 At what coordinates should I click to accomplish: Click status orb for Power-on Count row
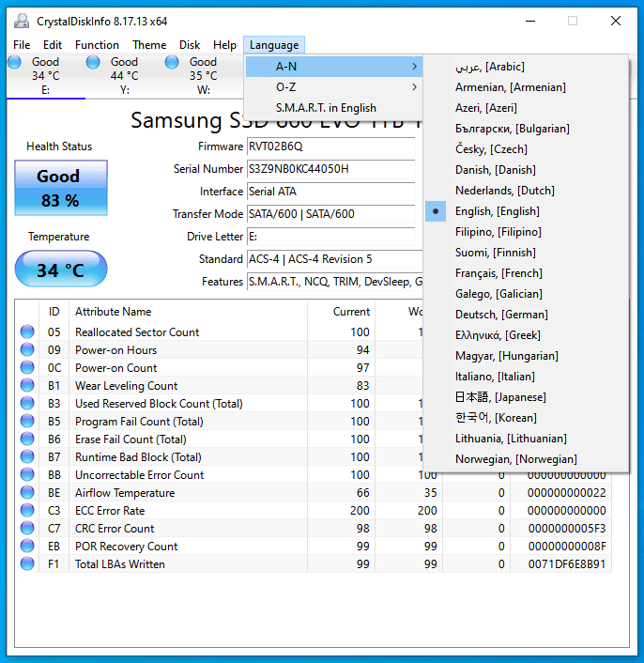[27, 367]
